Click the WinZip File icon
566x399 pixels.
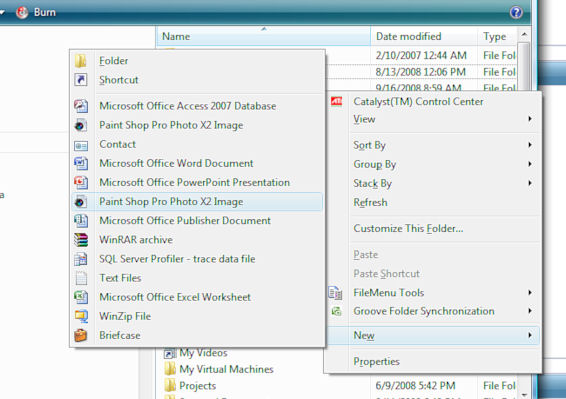[x=81, y=316]
